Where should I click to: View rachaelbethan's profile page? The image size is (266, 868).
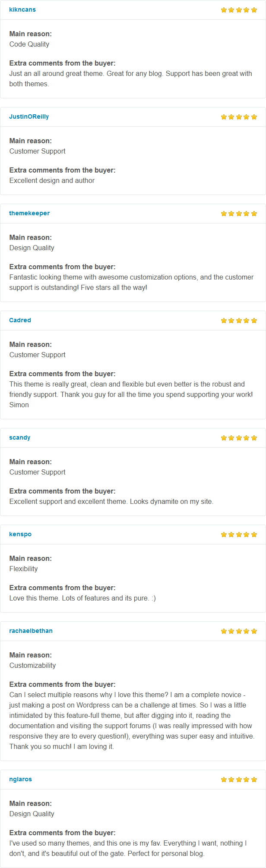(x=31, y=631)
